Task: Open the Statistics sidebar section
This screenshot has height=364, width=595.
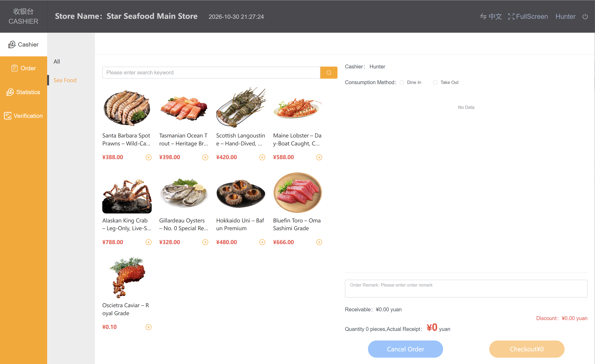Action: [x=23, y=92]
